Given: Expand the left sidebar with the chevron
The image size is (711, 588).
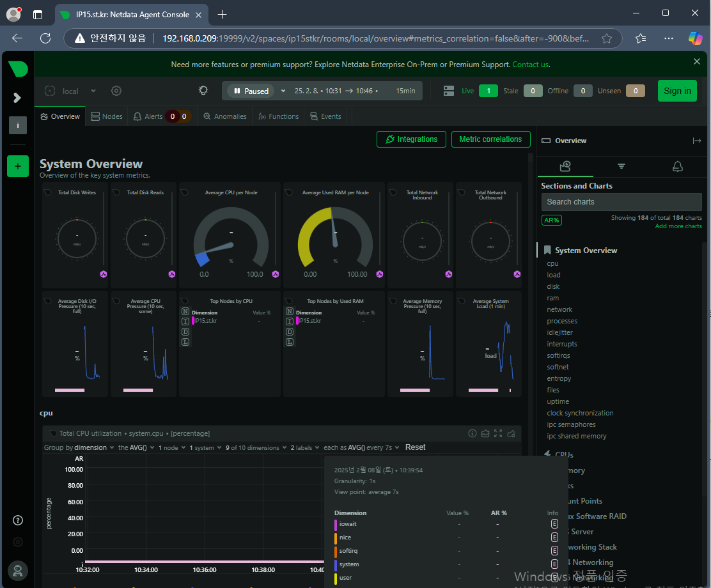Looking at the screenshot, I should (x=17, y=98).
